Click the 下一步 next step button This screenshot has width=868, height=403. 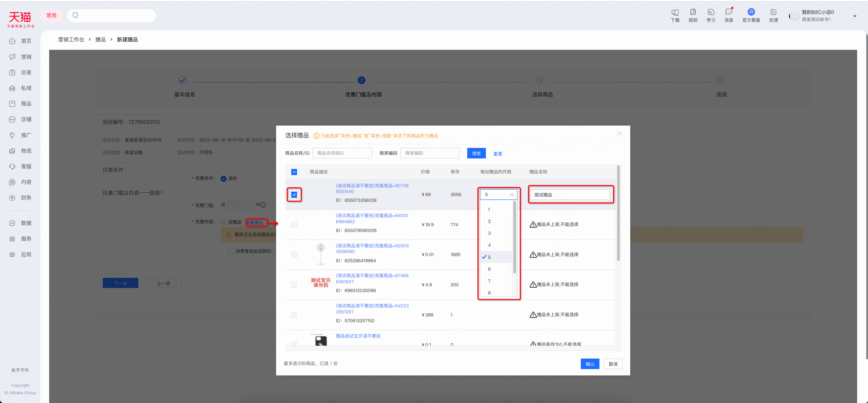point(120,283)
